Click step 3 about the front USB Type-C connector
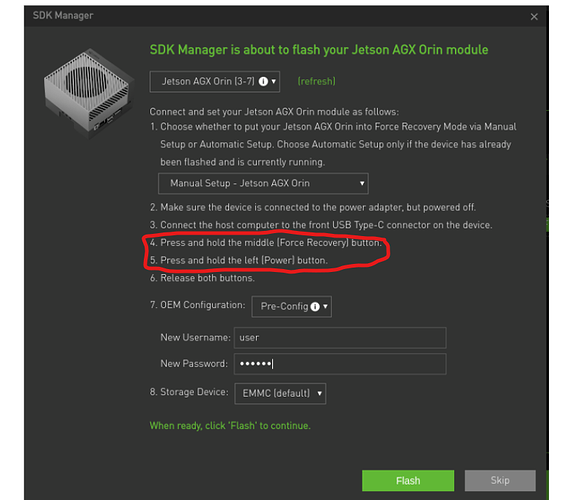 [321, 225]
